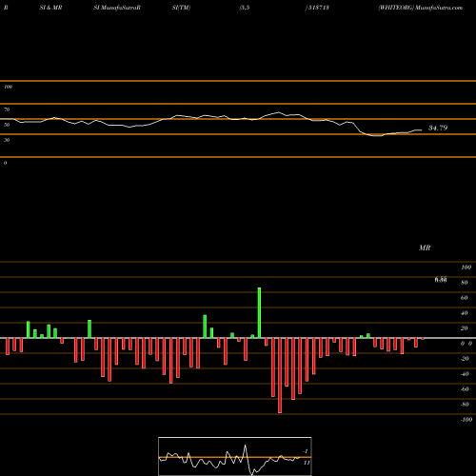Click the tallest green MR histogram bar
The width and height of the screenshot is (476, 476).
coord(259,312)
